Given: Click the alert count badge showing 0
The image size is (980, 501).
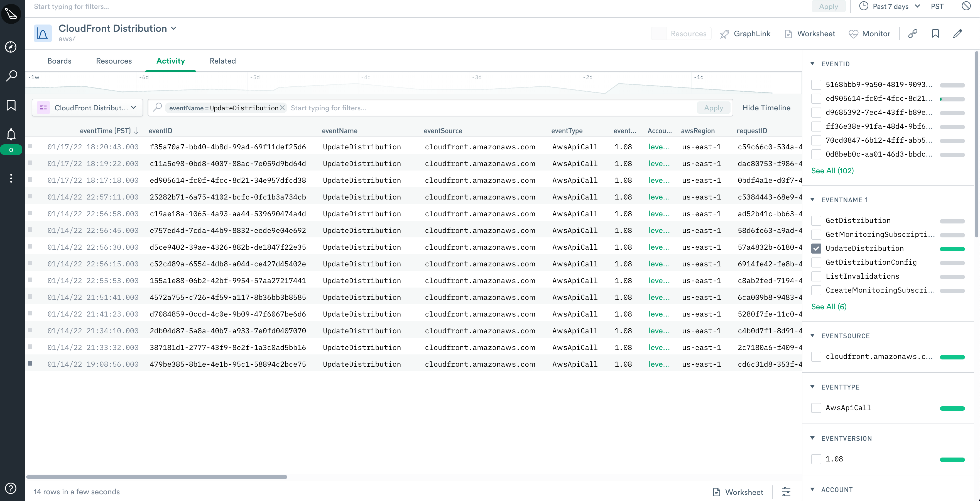Looking at the screenshot, I should (x=11, y=150).
